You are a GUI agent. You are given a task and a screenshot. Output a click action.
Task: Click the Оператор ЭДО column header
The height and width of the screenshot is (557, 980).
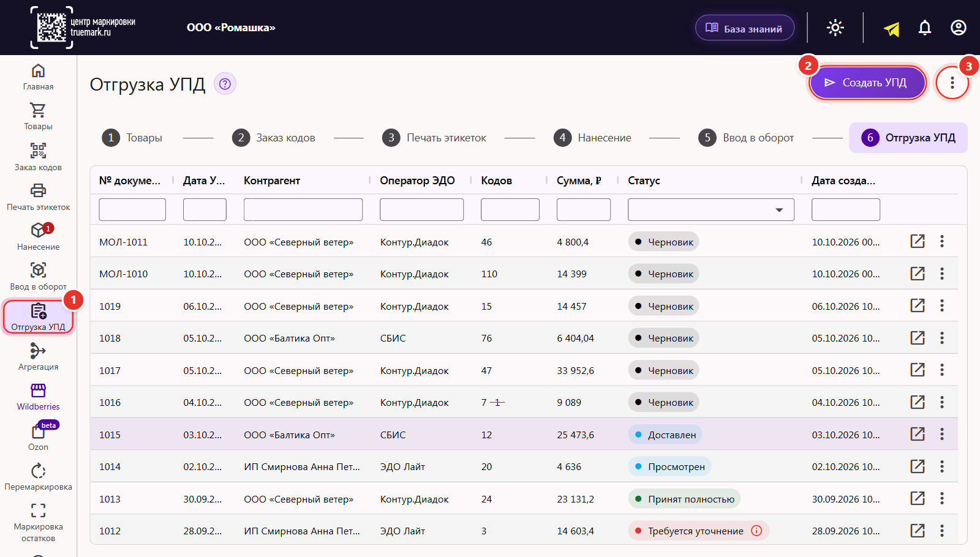pyautogui.click(x=417, y=181)
